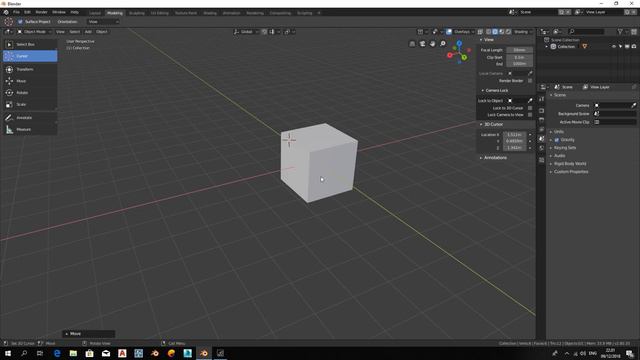
Task: Switch to LookDev shading mode
Action: pos(502,31)
